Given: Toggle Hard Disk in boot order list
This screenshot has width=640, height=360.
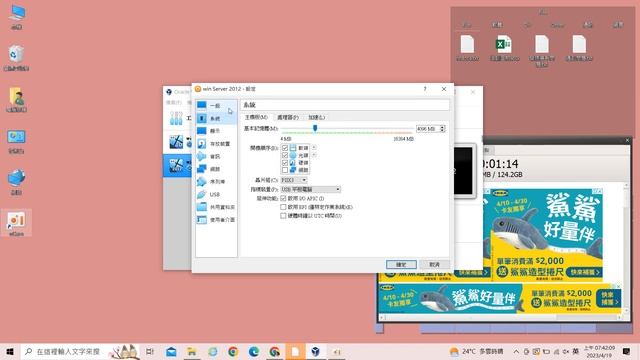Looking at the screenshot, I should (x=285, y=162).
